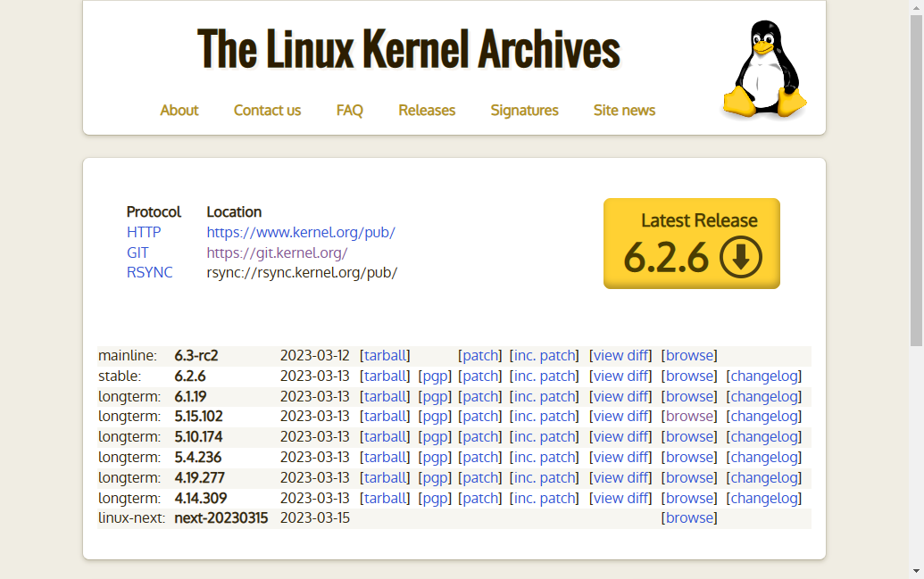The height and width of the screenshot is (579, 924).
Task: Click the RSYNC protocol link
Action: [150, 273]
